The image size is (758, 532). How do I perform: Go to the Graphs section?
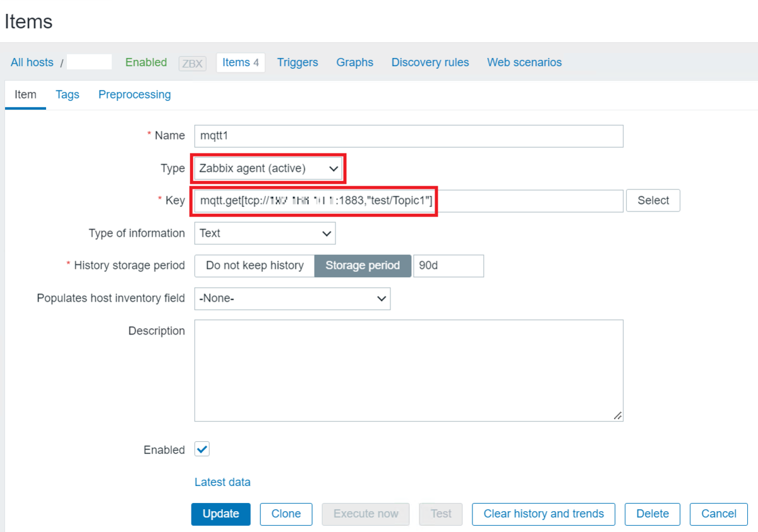(x=354, y=62)
